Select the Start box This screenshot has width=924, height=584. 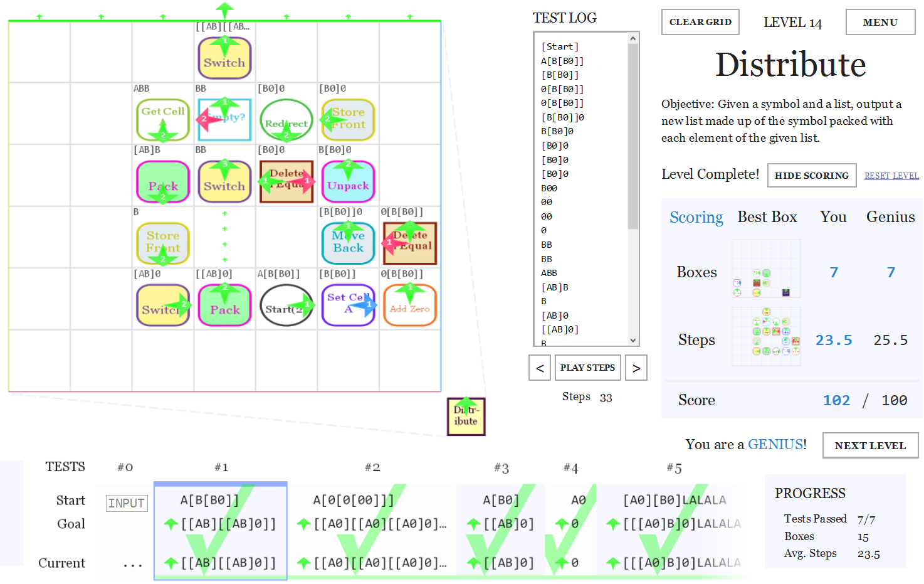(x=286, y=305)
